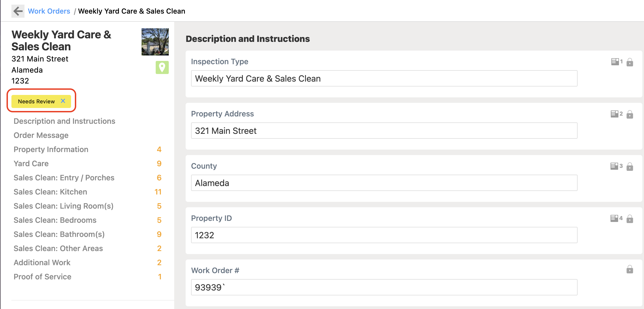Toggle the lock on the Property Address field

tap(630, 115)
